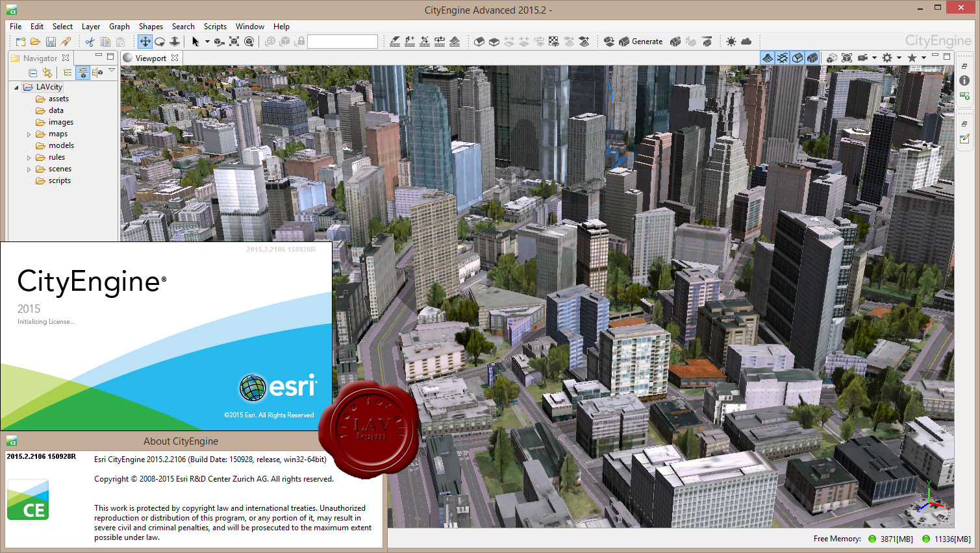
Task: Select the Rotate navigation tool
Action: (x=160, y=42)
